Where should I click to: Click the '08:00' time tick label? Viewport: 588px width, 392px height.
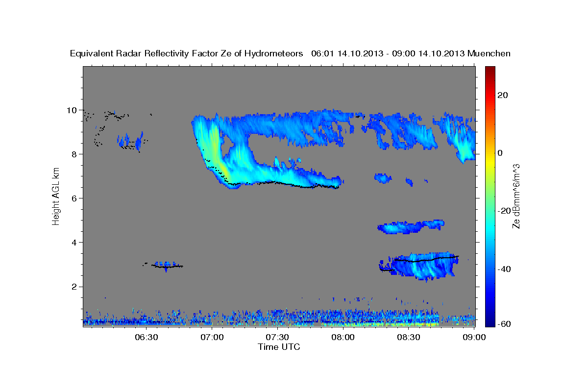point(343,337)
